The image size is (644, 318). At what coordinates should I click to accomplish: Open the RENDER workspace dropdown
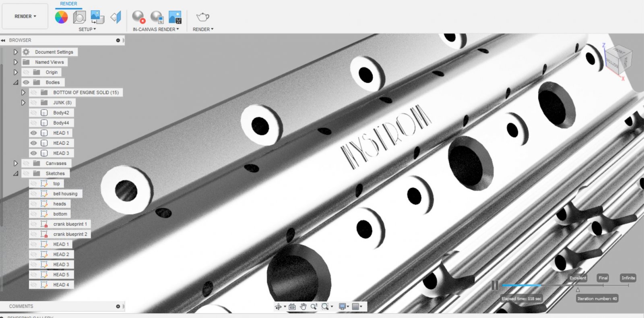point(25,17)
